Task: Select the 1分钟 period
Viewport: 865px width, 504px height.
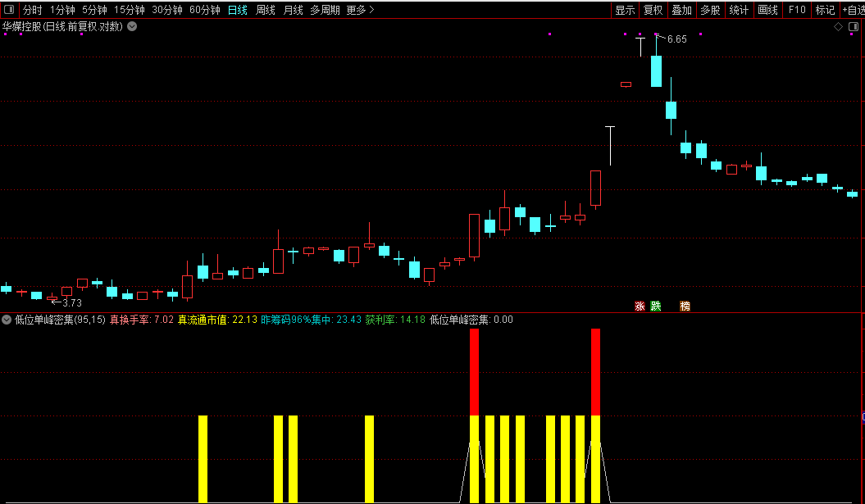Action: [62, 10]
